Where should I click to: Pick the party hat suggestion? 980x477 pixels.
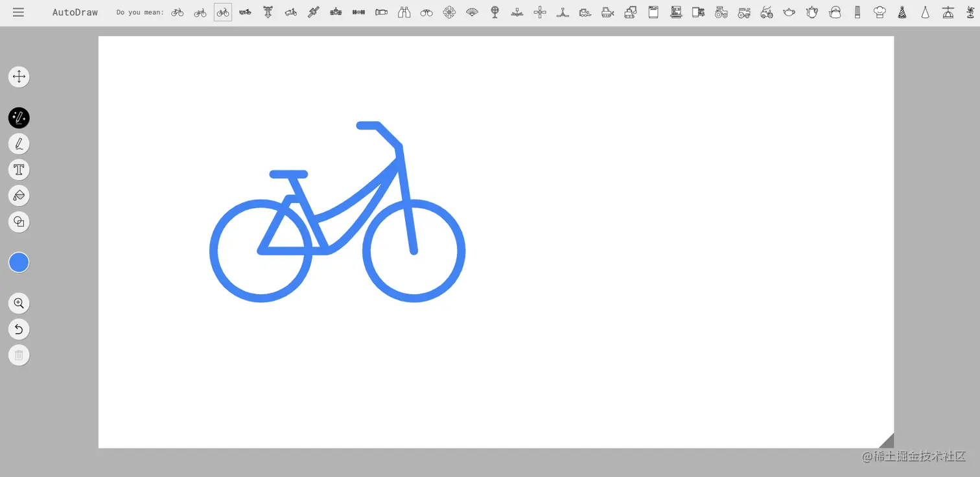click(x=902, y=12)
